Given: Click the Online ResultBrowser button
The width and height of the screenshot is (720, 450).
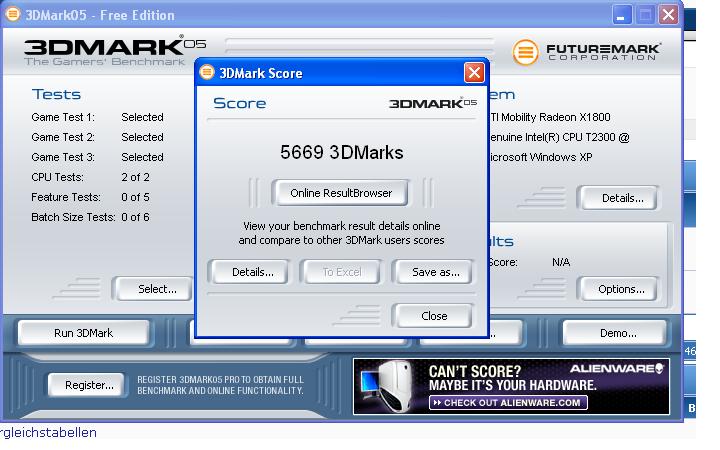Looking at the screenshot, I should pos(340,193).
